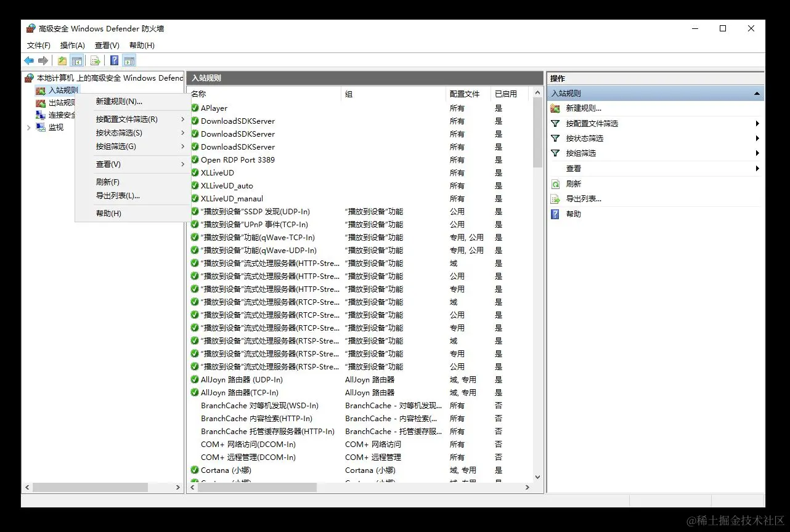Click the status icon of XLLiveUD_manaul rule
This screenshot has height=532, width=790.
195,198
